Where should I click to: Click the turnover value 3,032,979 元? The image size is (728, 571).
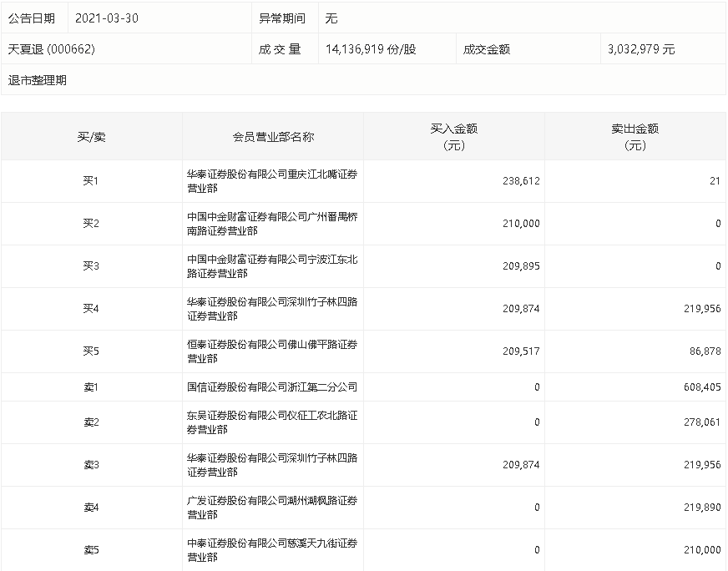click(641, 48)
